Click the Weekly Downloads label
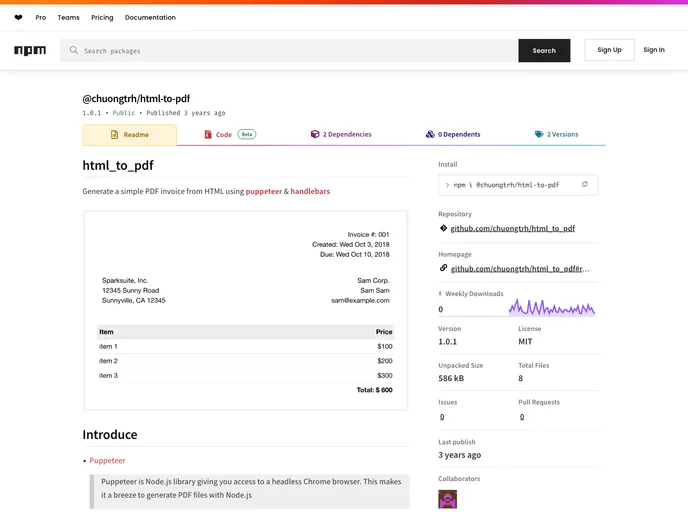The height and width of the screenshot is (512, 688). coord(474,294)
